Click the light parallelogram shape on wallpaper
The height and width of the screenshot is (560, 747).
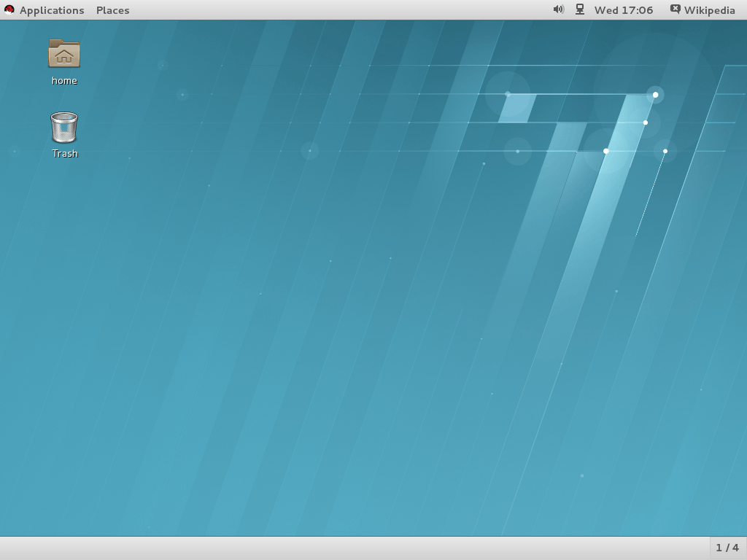[x=516, y=108]
